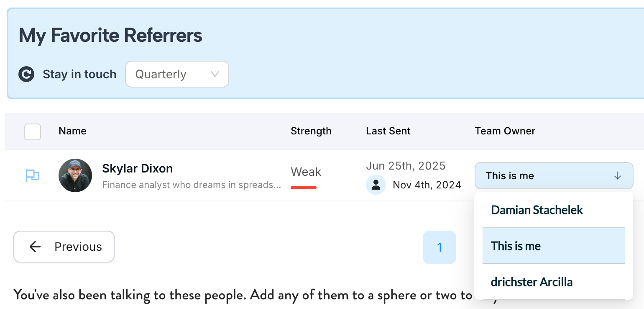Click the flag icon beside Skylar Dixon

[x=33, y=175]
